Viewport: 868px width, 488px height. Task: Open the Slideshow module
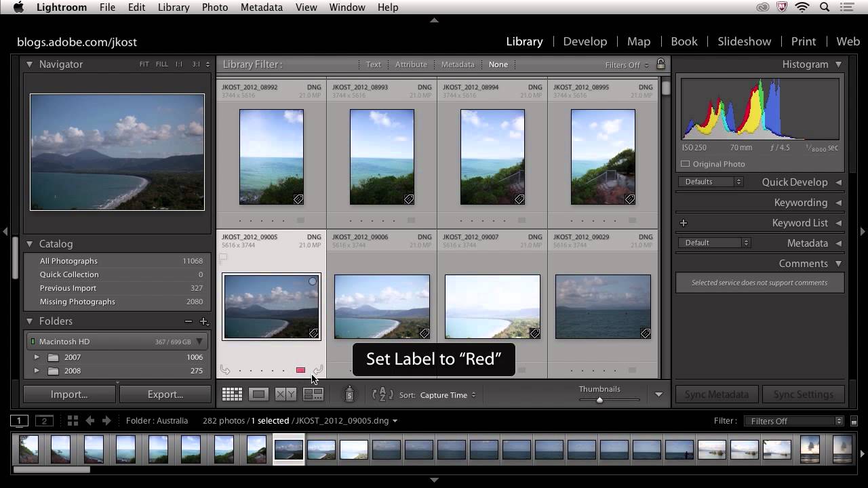click(745, 41)
